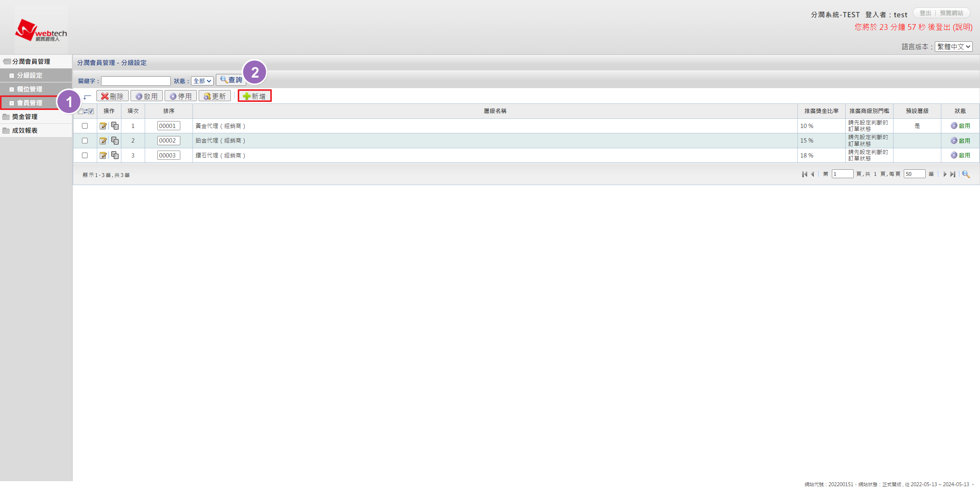The image size is (980, 490).
Task: Click the edit icon for 黃金代理 row
Action: pyautogui.click(x=103, y=126)
